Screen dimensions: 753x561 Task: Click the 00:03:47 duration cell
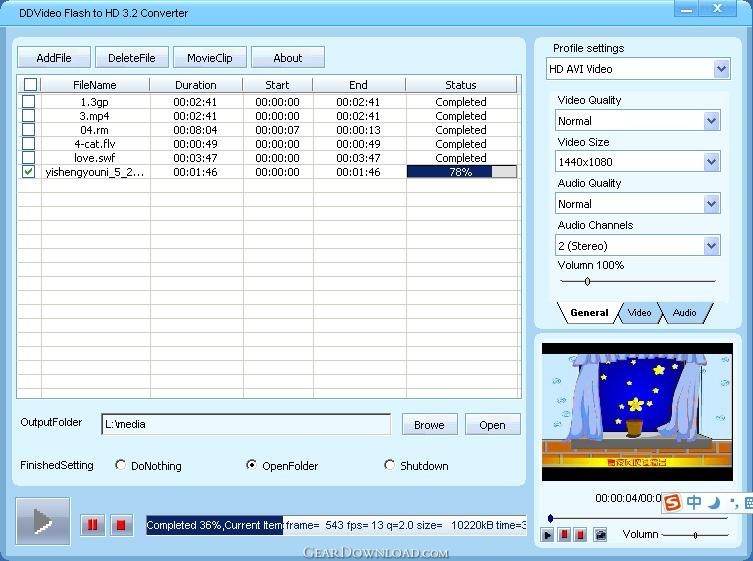click(x=195, y=158)
